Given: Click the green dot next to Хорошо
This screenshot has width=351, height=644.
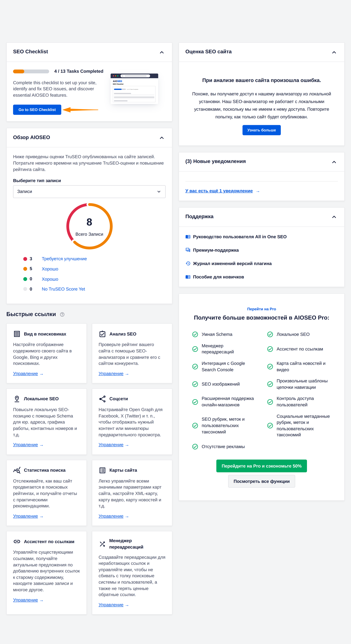Looking at the screenshot, I should (x=25, y=279).
